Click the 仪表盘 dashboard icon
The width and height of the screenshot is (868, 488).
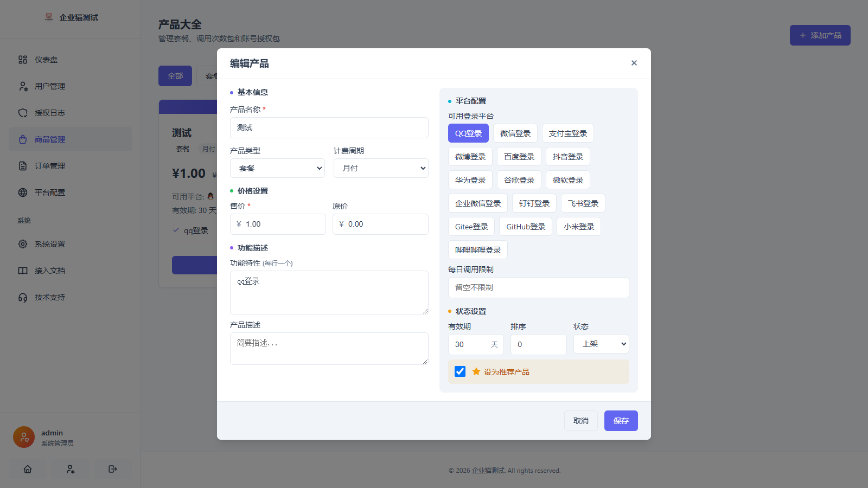[23, 60]
